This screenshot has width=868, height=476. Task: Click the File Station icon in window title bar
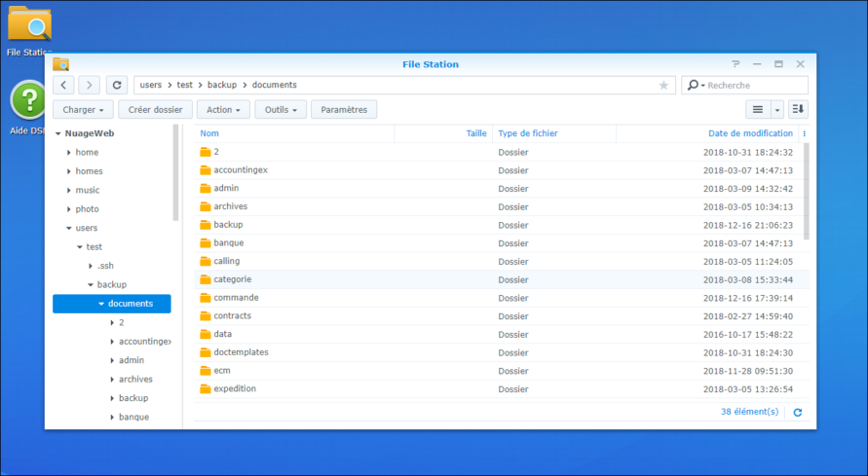coord(61,64)
